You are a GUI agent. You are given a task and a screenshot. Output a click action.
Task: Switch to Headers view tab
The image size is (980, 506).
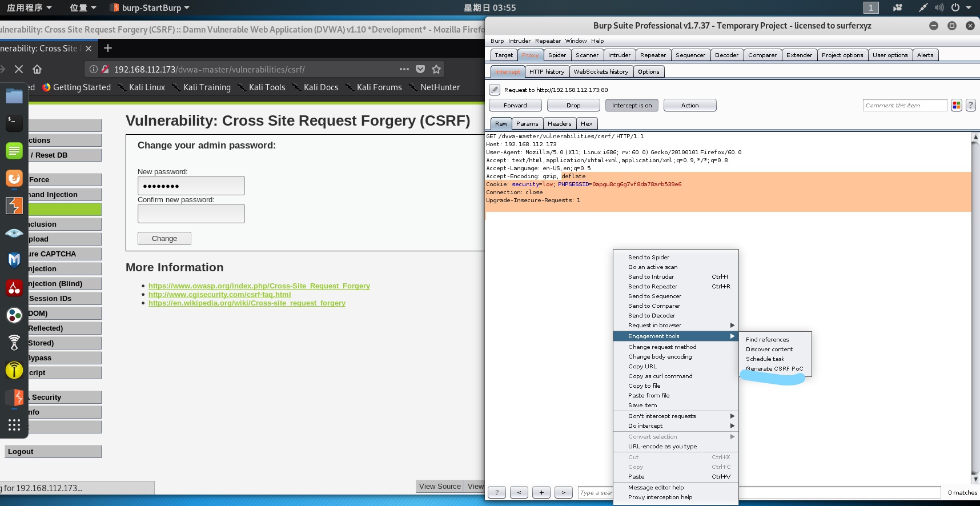coord(559,123)
